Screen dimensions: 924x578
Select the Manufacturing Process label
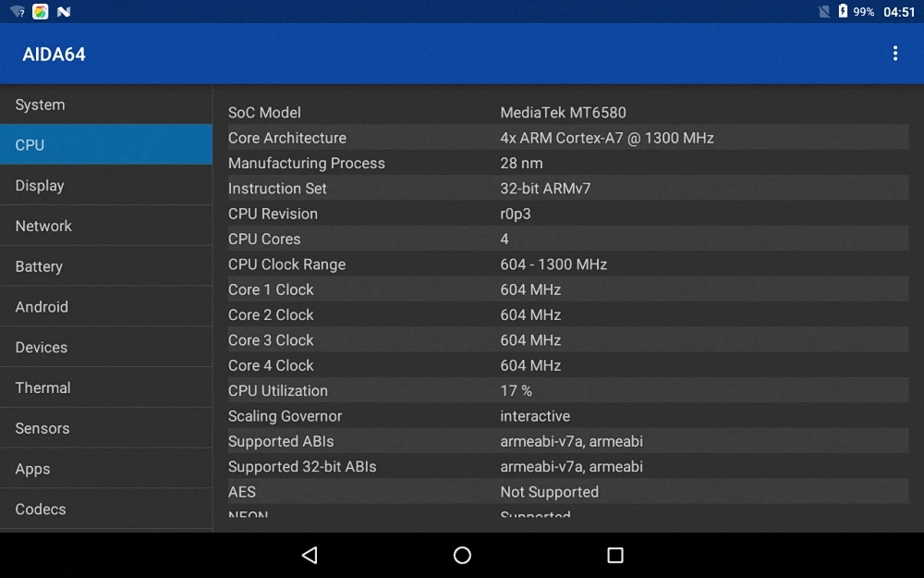point(307,164)
